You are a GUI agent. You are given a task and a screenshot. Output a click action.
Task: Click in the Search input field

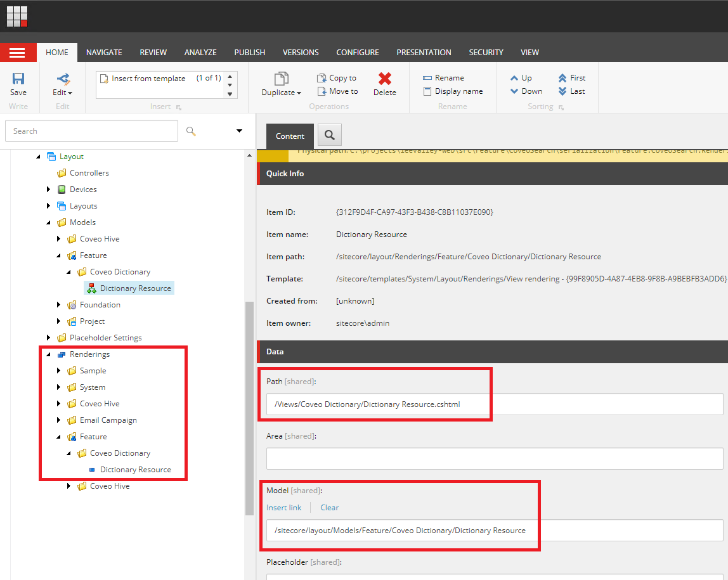[x=91, y=131]
